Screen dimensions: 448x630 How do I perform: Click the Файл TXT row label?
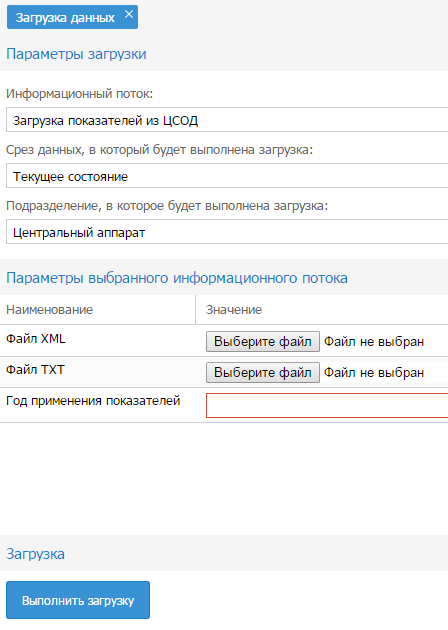(35, 370)
